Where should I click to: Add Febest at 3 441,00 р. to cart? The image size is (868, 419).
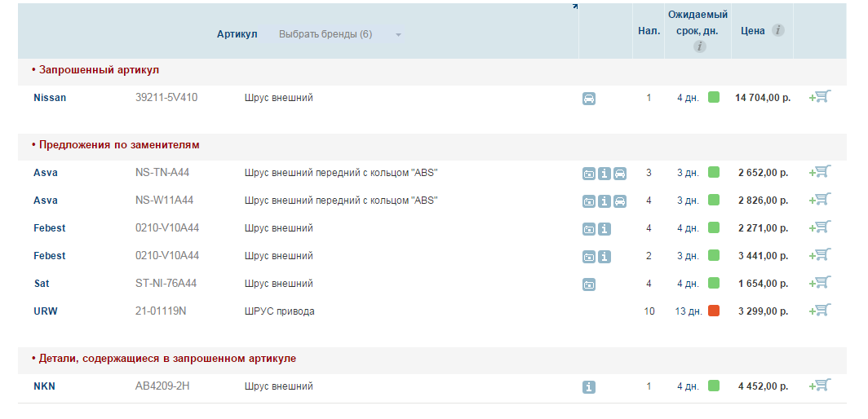(x=820, y=254)
